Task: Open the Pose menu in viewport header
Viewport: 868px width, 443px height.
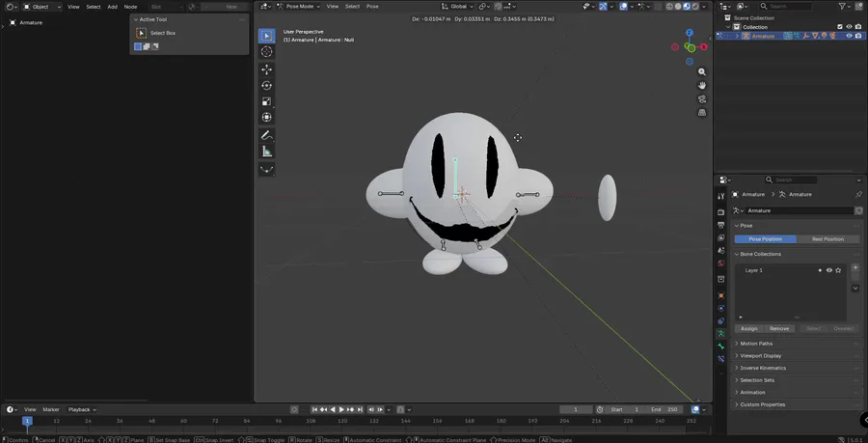Action: point(371,6)
